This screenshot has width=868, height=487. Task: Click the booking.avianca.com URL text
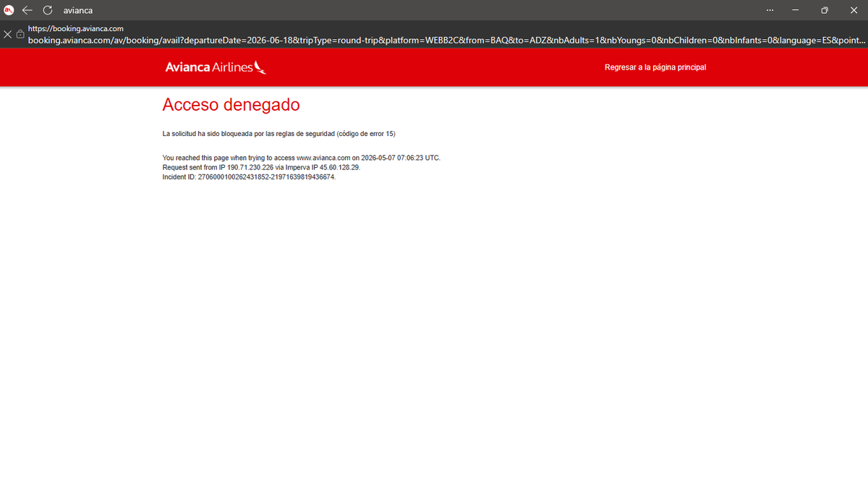446,39
